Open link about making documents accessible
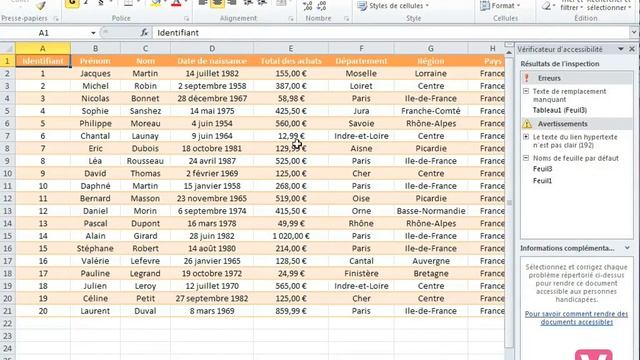This screenshot has height=360, width=640. [576, 318]
